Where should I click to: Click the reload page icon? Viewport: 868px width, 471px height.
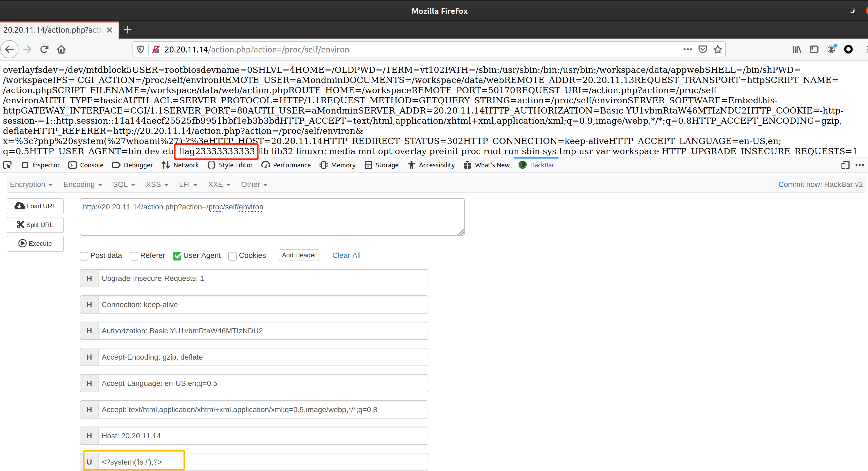click(x=44, y=50)
